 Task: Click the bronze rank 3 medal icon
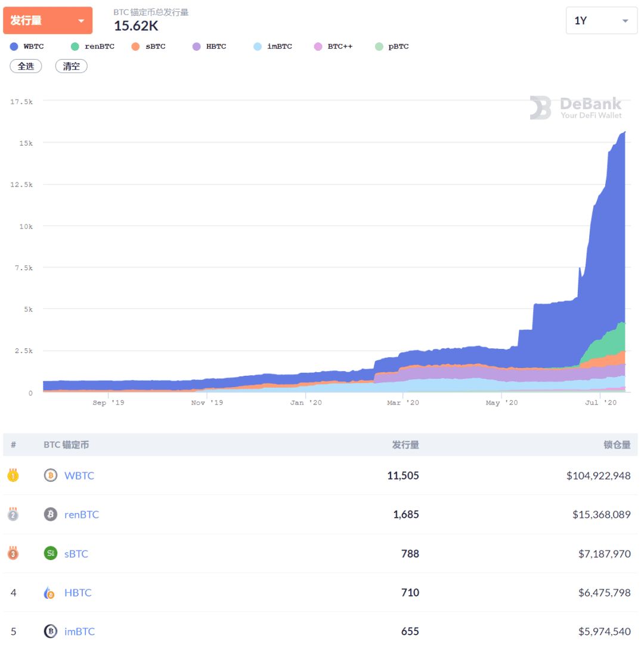pos(13,554)
